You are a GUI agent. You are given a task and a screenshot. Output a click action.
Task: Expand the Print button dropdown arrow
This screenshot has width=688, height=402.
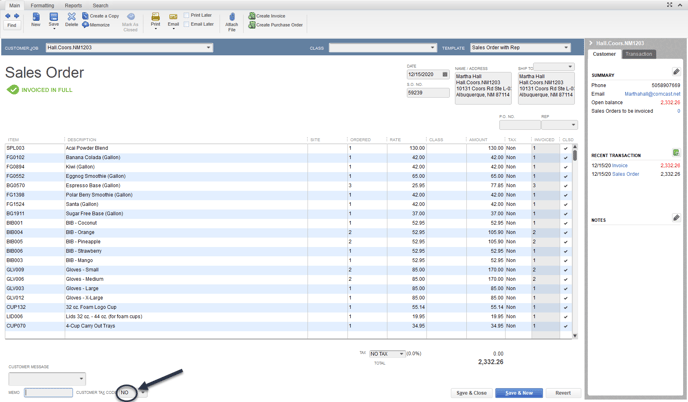[155, 29]
